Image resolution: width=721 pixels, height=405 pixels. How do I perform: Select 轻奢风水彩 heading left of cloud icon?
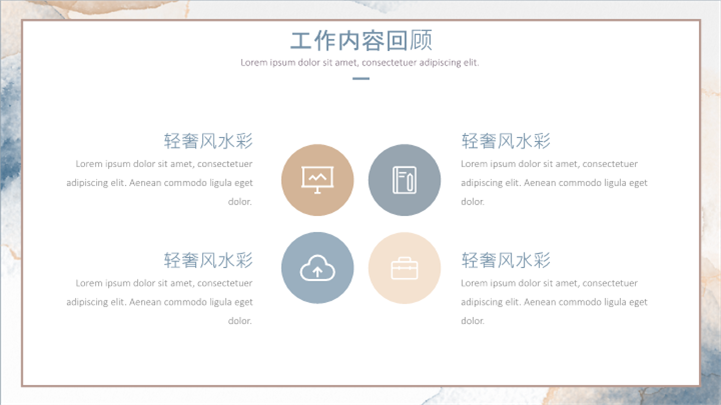(x=208, y=260)
